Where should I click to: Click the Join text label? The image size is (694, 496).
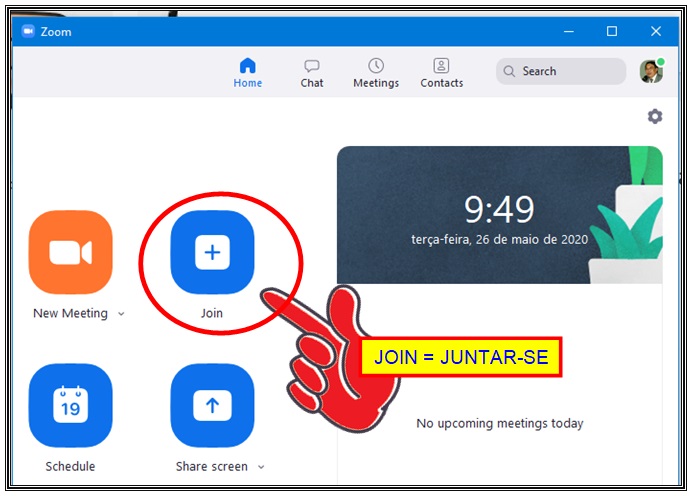(212, 313)
